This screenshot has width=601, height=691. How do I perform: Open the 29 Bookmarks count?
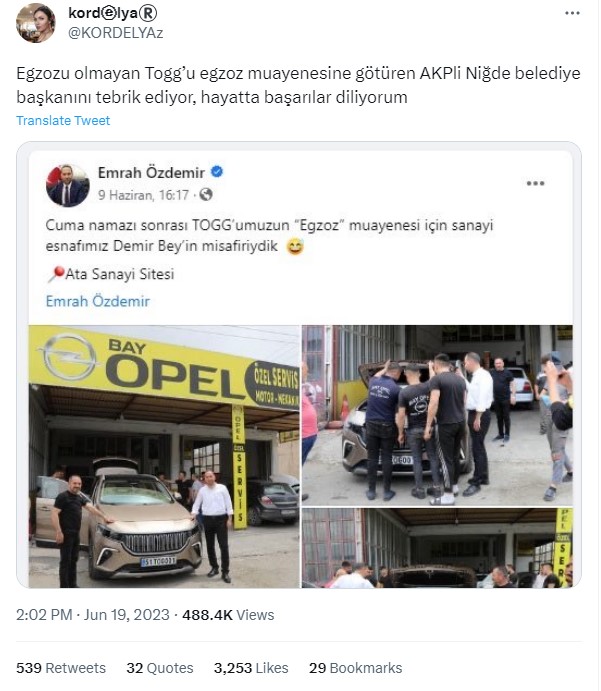pos(356,668)
